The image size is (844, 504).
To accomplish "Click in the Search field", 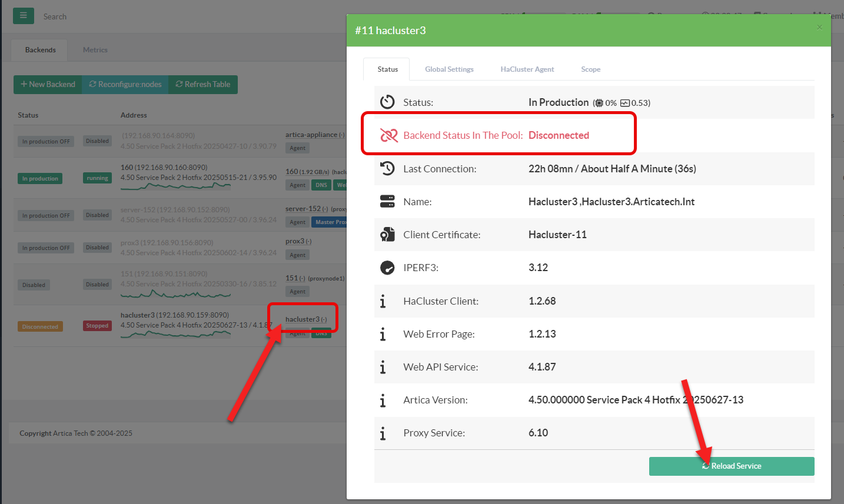I will (118, 16).
